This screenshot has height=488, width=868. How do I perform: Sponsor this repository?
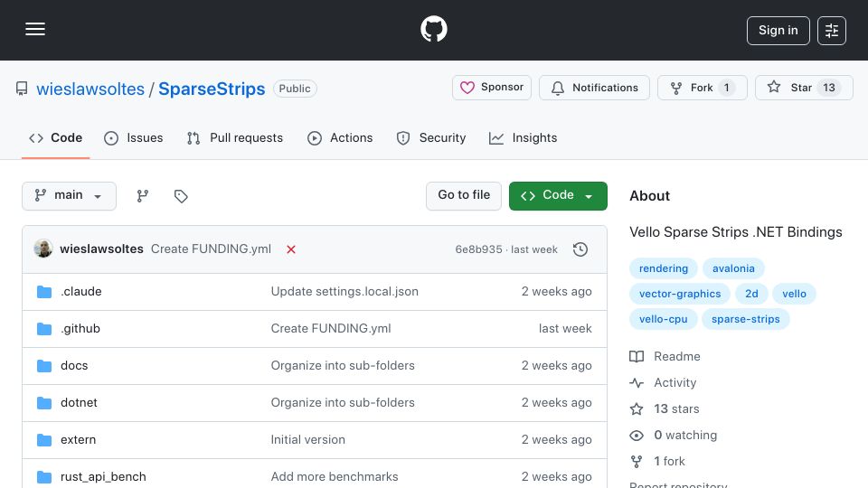[492, 88]
